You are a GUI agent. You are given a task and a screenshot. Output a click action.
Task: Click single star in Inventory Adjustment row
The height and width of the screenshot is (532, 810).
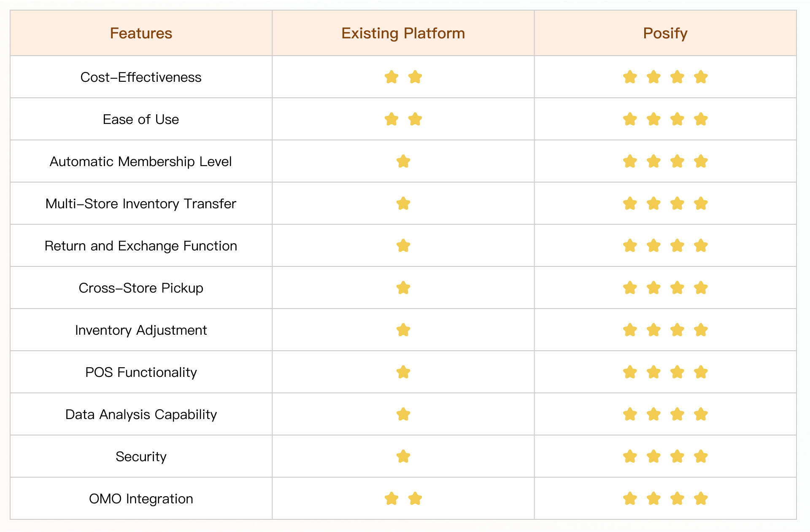click(x=403, y=330)
